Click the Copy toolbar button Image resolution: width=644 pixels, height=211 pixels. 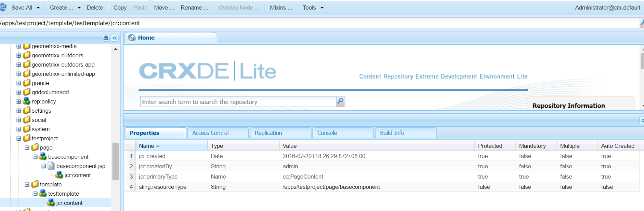coord(120,8)
